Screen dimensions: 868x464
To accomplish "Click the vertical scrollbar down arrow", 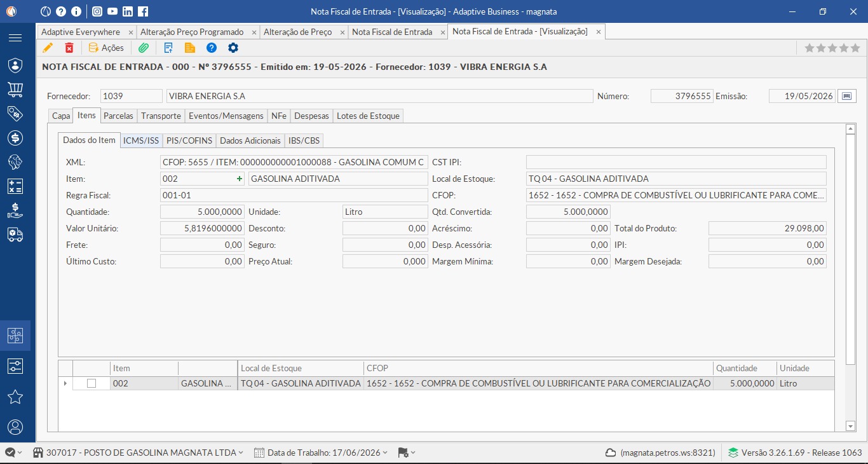I will [851, 426].
